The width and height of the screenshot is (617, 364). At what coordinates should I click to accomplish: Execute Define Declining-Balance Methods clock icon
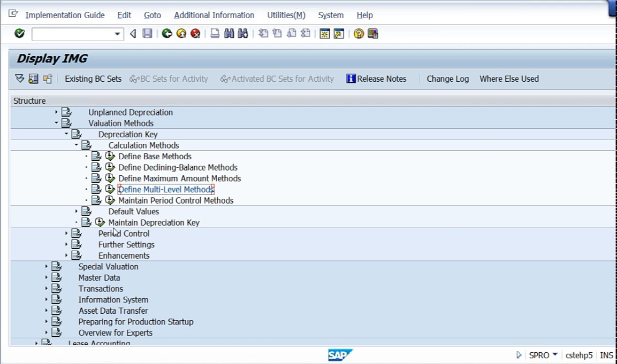110,167
